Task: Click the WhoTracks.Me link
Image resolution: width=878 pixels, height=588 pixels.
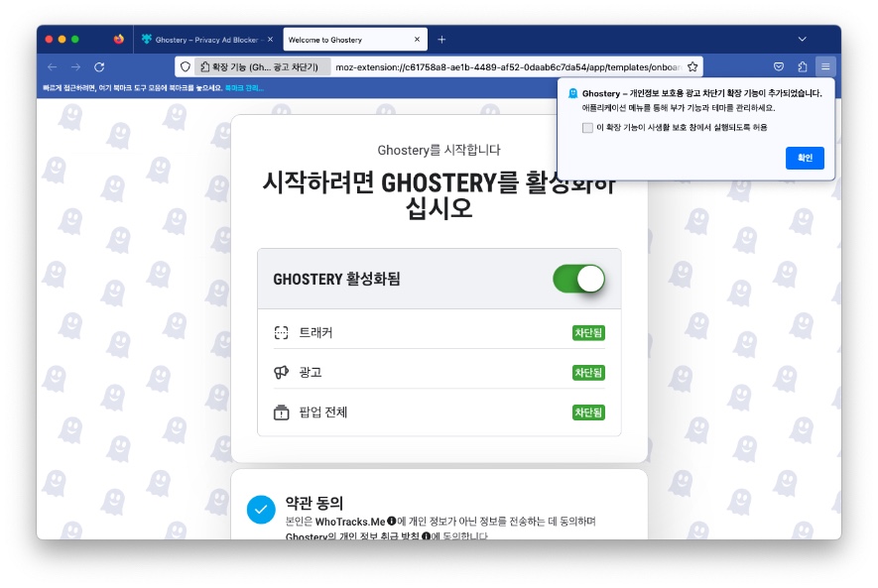Action: coord(350,522)
